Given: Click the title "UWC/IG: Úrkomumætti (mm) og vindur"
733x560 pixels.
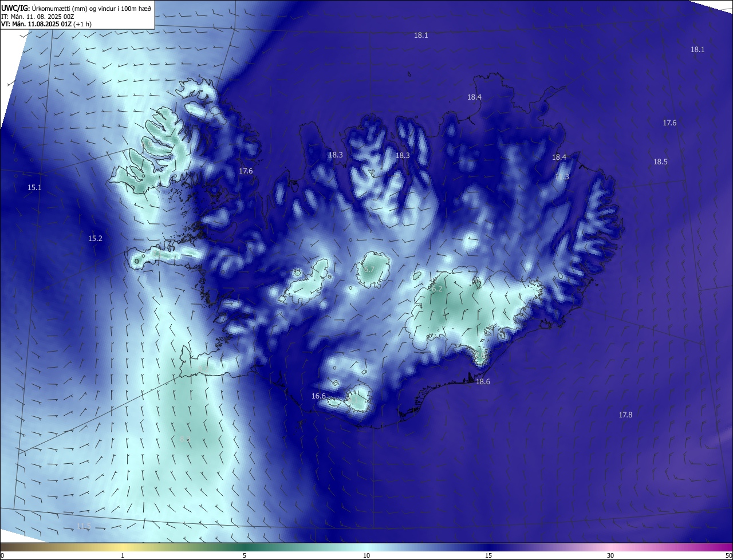Looking at the screenshot, I should coord(76,9).
